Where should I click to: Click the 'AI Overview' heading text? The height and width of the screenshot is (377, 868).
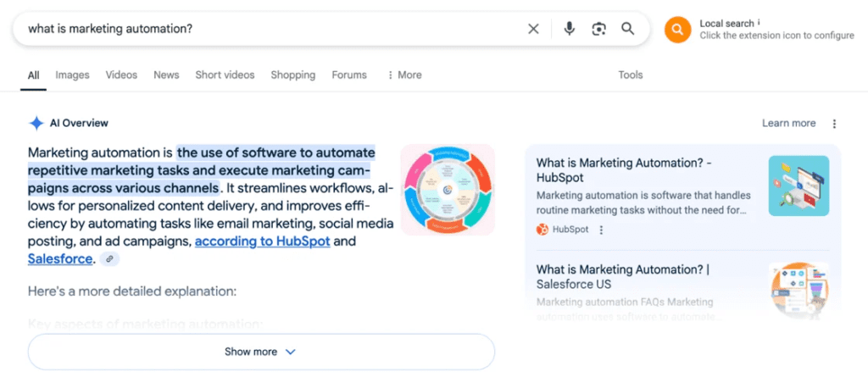[79, 123]
